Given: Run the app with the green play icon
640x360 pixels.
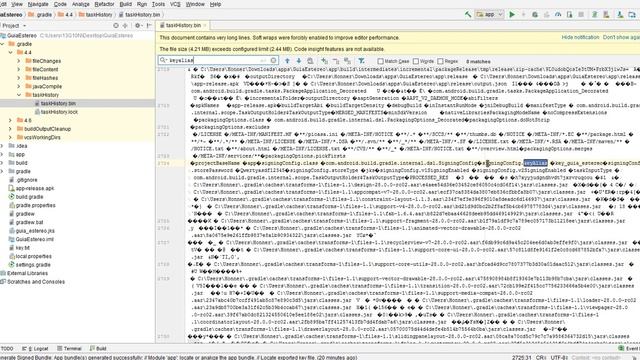Looking at the screenshot, I should point(512,14).
